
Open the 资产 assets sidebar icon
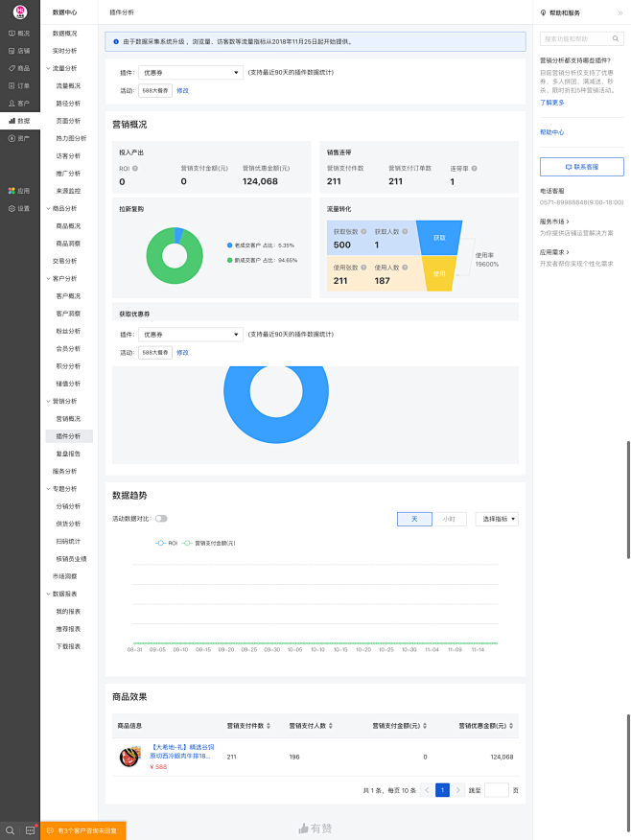pyautogui.click(x=12, y=138)
